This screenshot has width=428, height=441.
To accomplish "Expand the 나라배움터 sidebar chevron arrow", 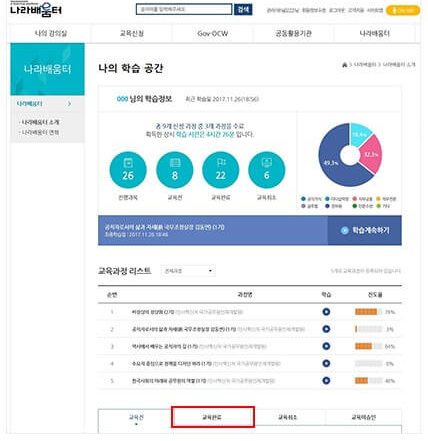I will [x=69, y=104].
